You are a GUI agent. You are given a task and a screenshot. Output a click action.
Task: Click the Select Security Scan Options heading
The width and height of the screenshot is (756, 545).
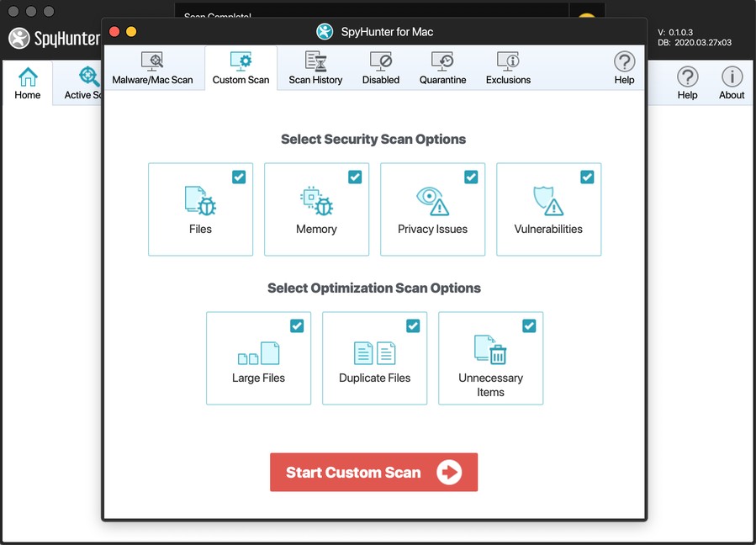point(373,140)
